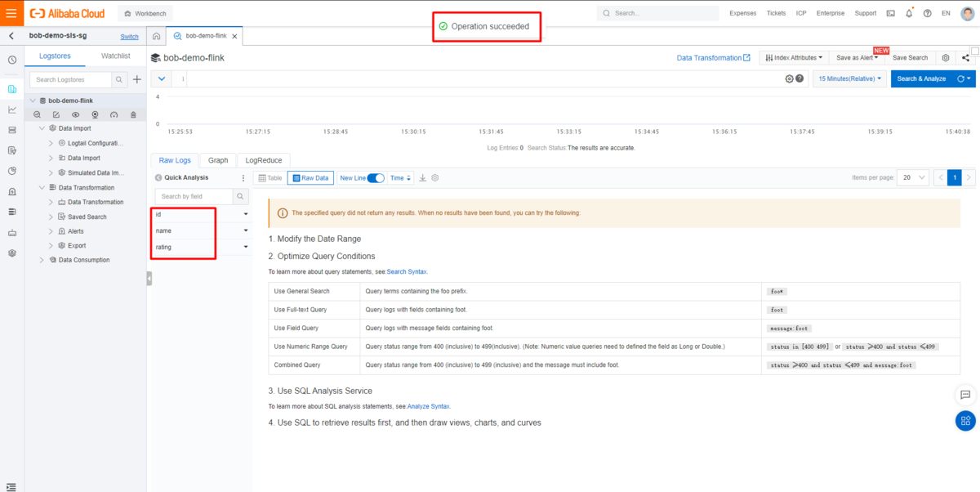
Task: Toggle the New Line switch
Action: pyautogui.click(x=376, y=177)
